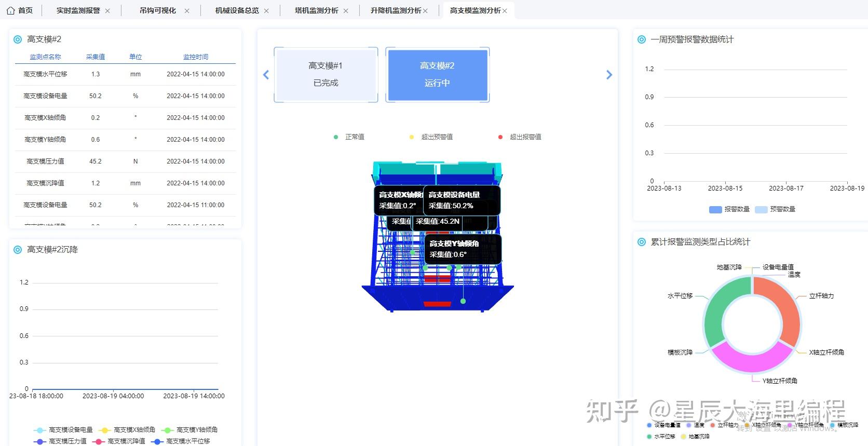Click the home icon beside 首页
This screenshot has height=446, width=868.
[x=10, y=10]
